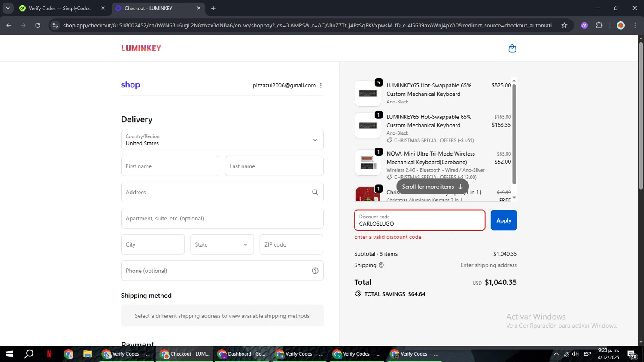Close the Checkout LUMINKEY tab
Viewport: 644px width, 362px height.
pyautogui.click(x=199, y=8)
